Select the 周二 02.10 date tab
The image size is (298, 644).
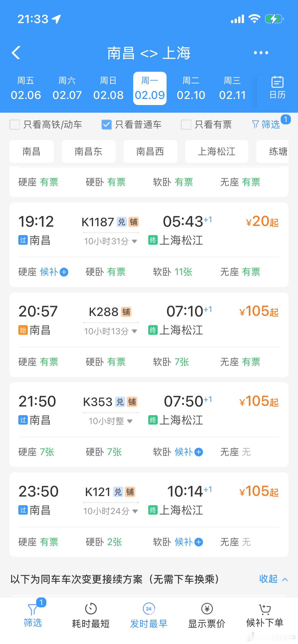[191, 88]
